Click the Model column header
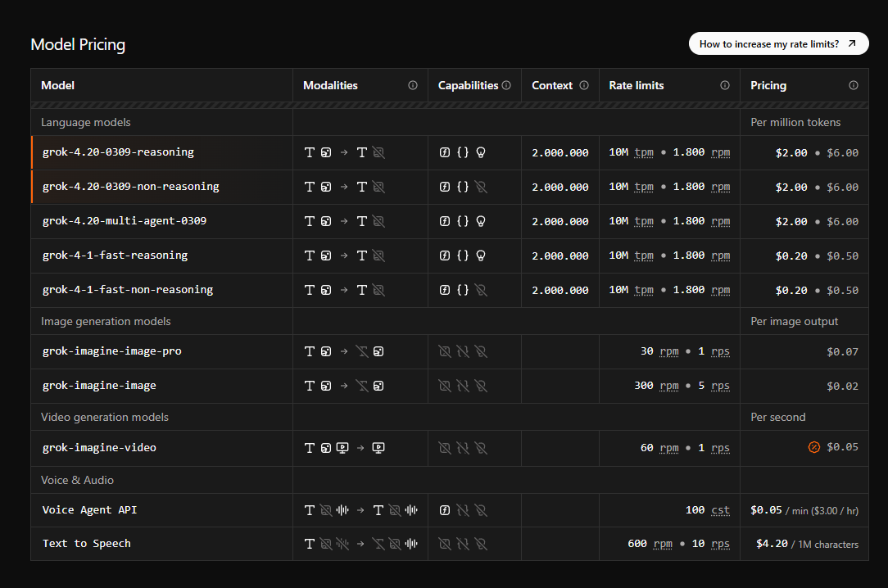Viewport: 888px width, 588px height. click(58, 85)
